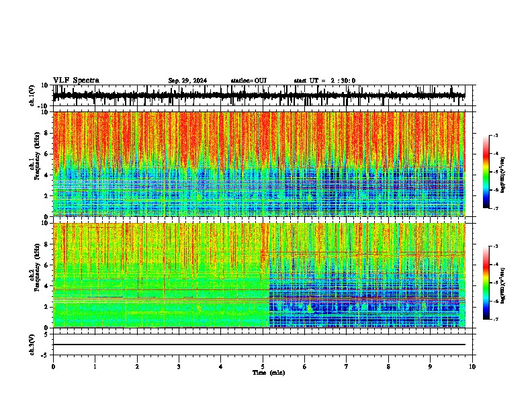The width and height of the screenshot is (532, 411).
Task: Click the ch.2 spectrogram plot
Action: [259, 275]
